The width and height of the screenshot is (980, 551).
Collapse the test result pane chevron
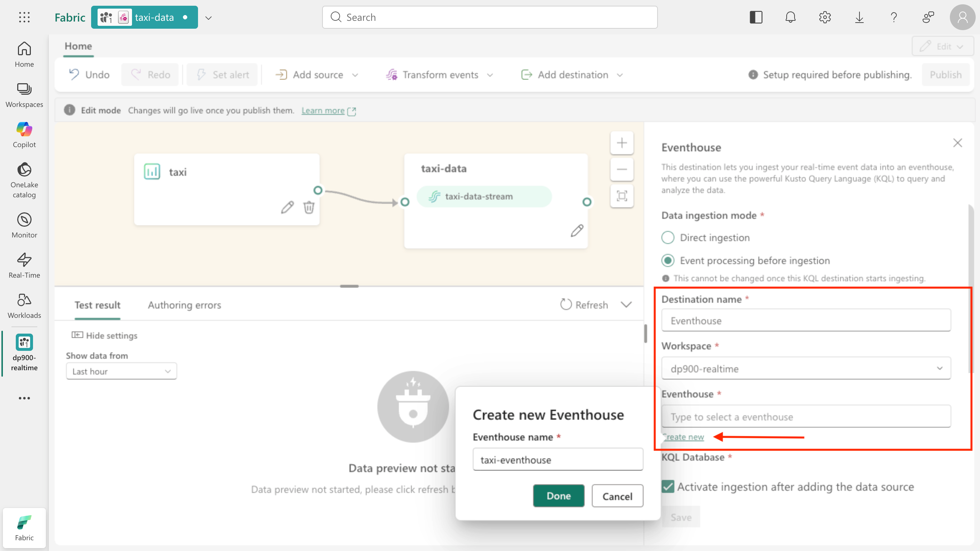point(626,305)
